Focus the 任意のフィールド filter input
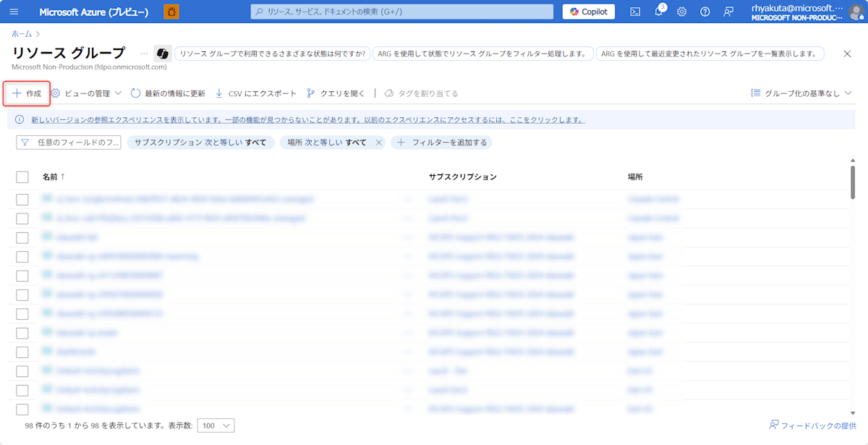868x445 pixels. click(69, 143)
